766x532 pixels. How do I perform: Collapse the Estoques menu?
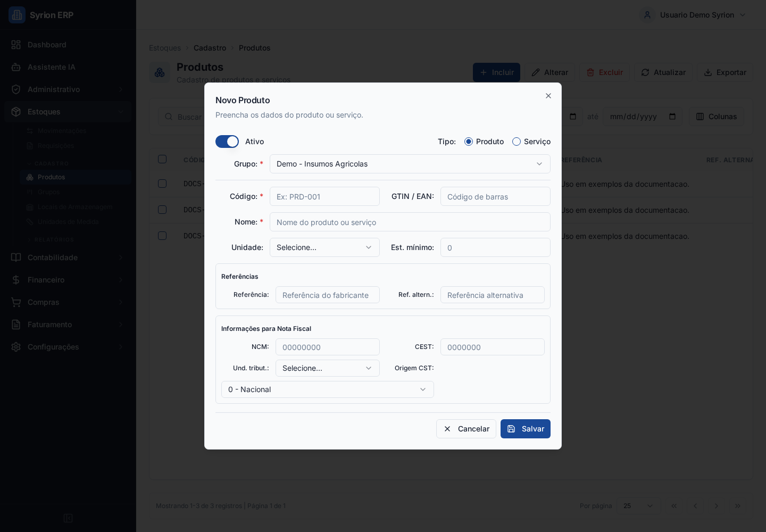(68, 112)
